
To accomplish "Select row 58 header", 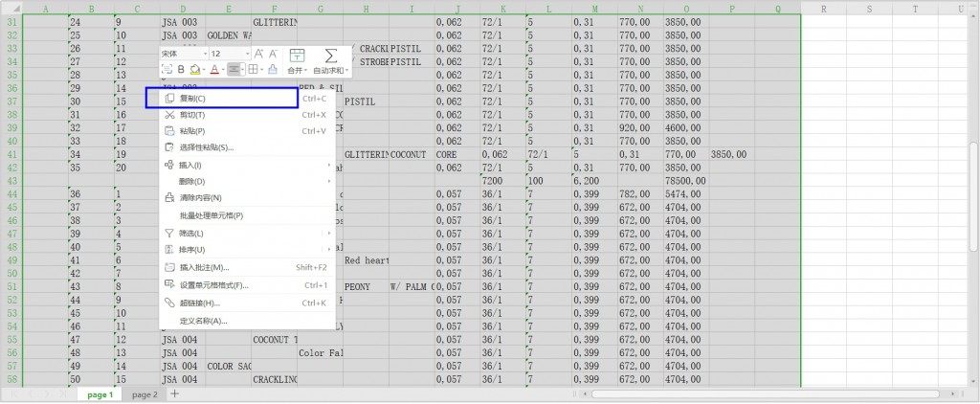I will tap(11, 379).
